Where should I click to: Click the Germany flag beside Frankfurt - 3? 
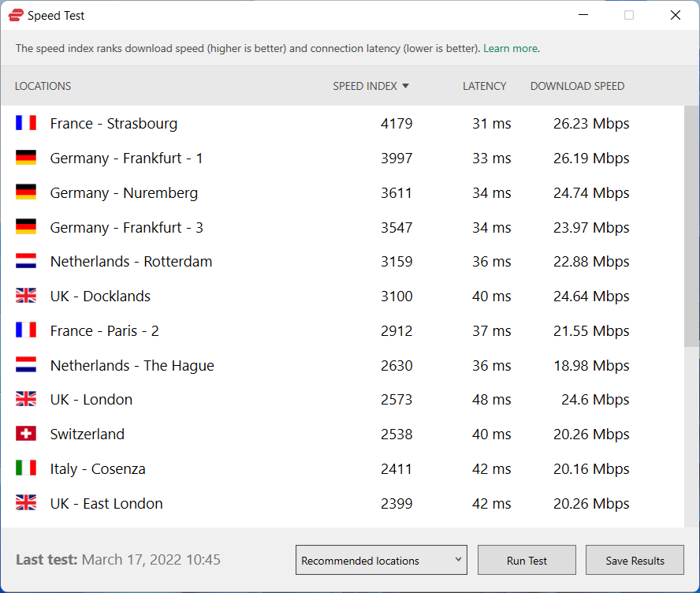point(26,227)
